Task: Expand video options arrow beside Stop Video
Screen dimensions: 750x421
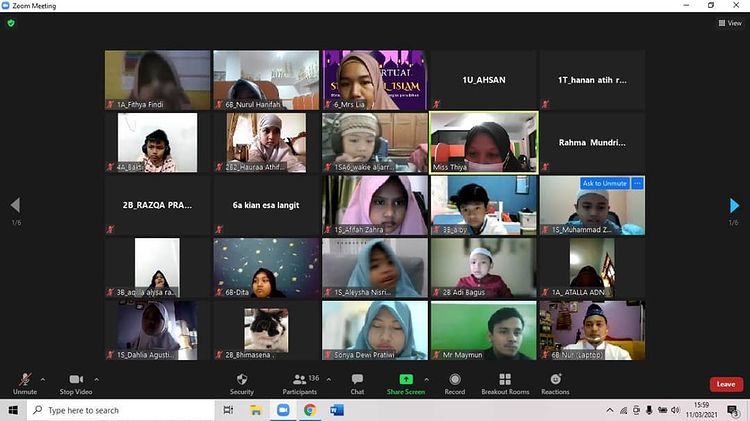Action: pos(97,379)
